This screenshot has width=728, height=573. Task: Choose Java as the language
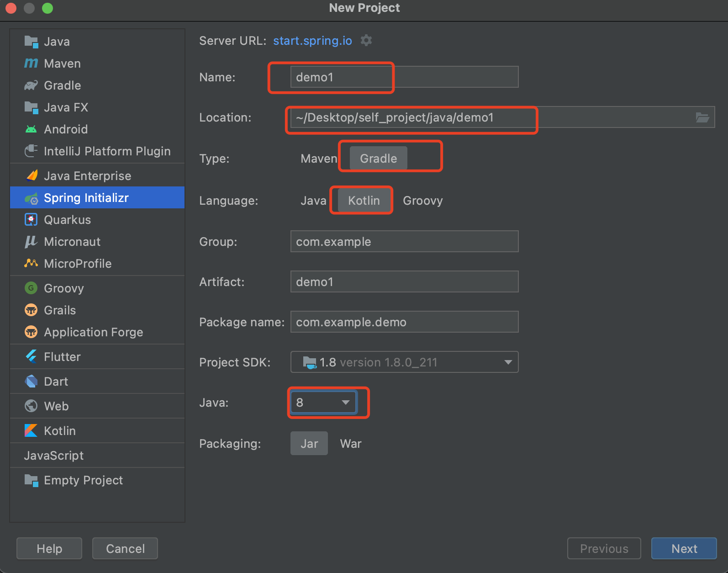point(313,201)
